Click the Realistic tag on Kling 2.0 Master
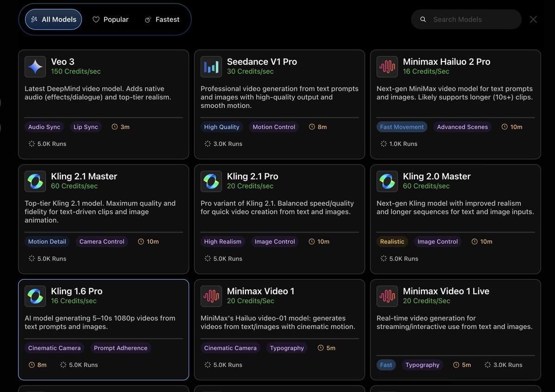Image resolution: width=555 pixels, height=392 pixels. click(392, 241)
